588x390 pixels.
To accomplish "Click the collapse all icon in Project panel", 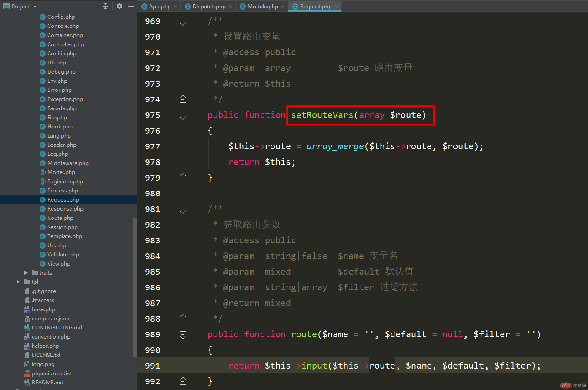I will point(105,6).
